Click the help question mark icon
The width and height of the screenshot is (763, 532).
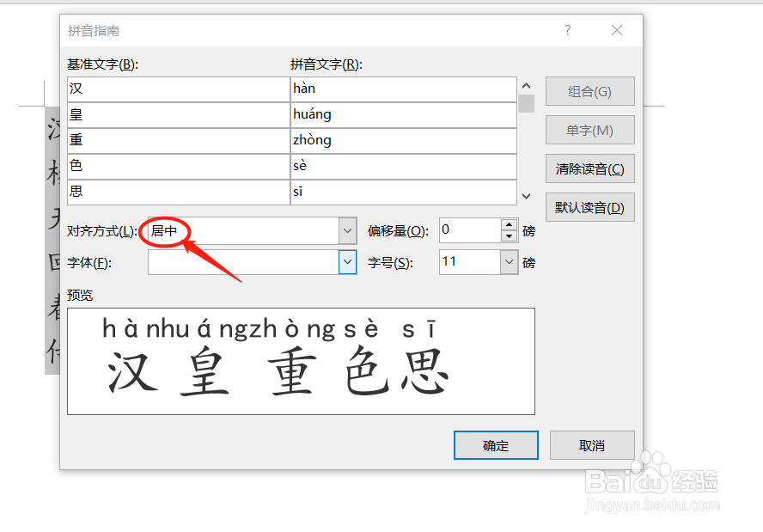(x=567, y=30)
